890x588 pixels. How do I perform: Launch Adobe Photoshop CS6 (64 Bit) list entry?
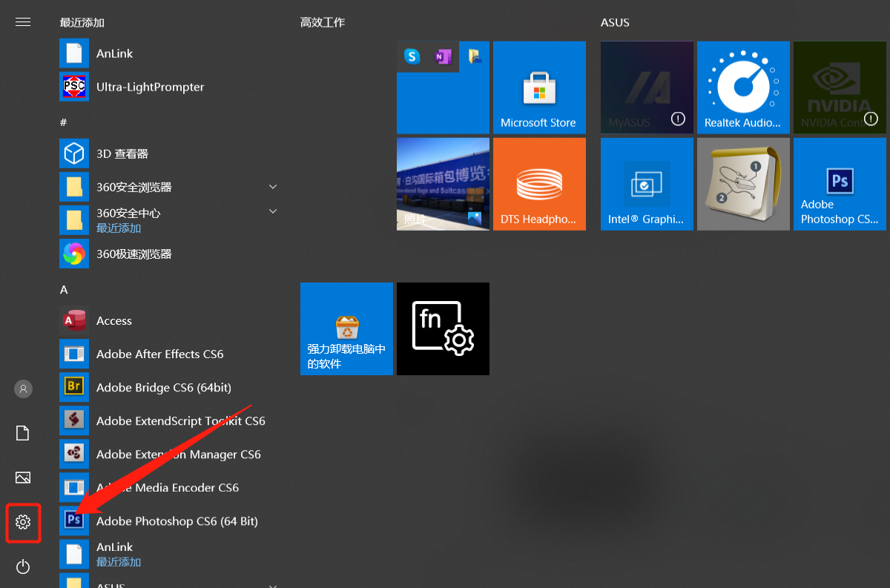point(171,521)
